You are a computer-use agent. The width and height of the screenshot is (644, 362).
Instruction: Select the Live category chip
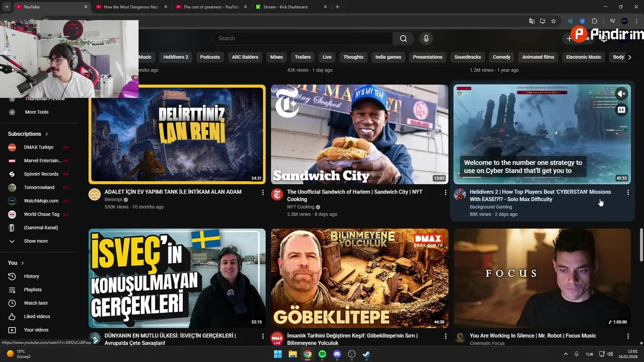327,57
